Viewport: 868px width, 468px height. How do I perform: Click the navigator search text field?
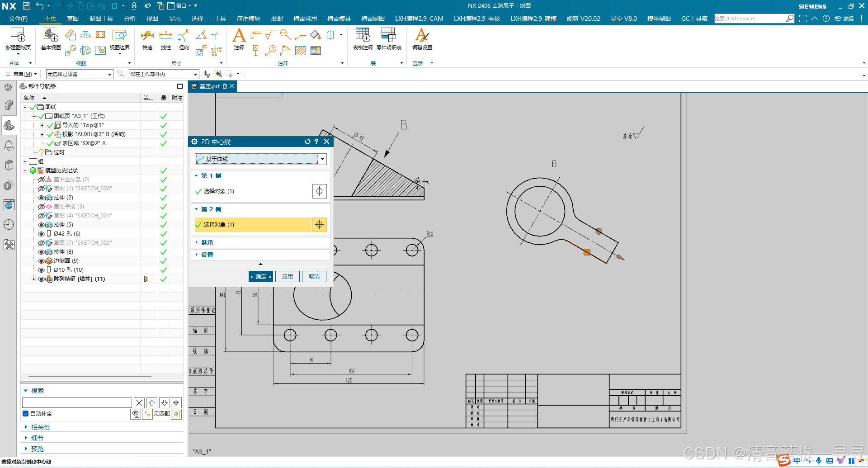click(x=77, y=402)
